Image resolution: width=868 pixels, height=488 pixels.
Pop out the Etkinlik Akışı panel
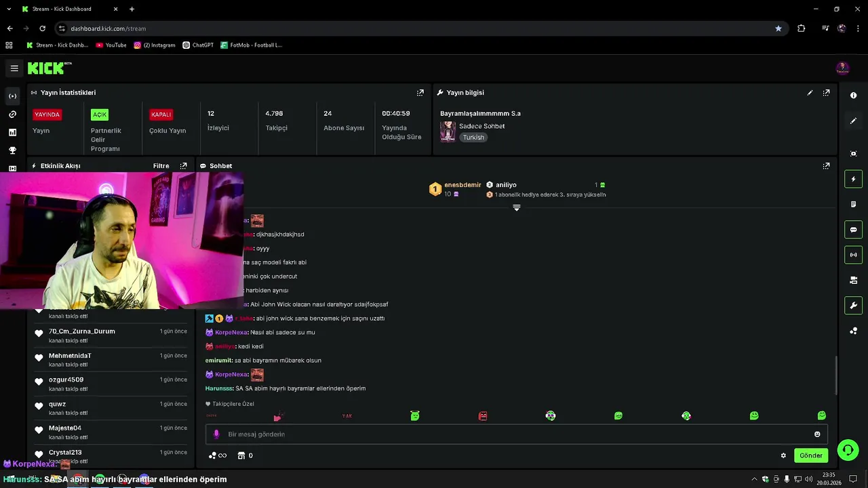183,166
